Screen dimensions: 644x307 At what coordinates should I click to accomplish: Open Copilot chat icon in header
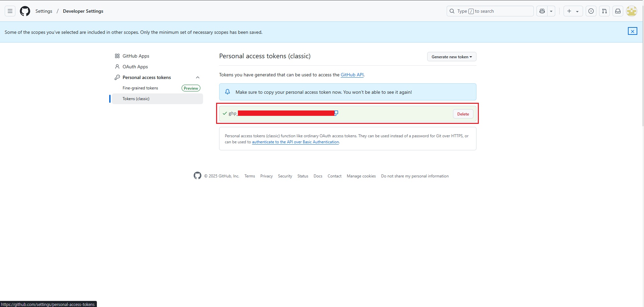[x=542, y=11]
